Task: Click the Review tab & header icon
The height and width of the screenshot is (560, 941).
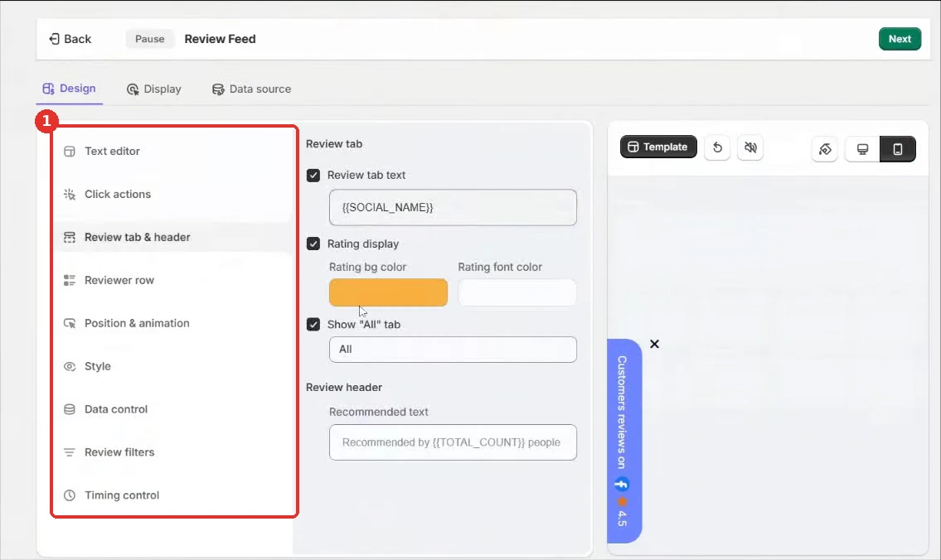Action: click(x=70, y=238)
